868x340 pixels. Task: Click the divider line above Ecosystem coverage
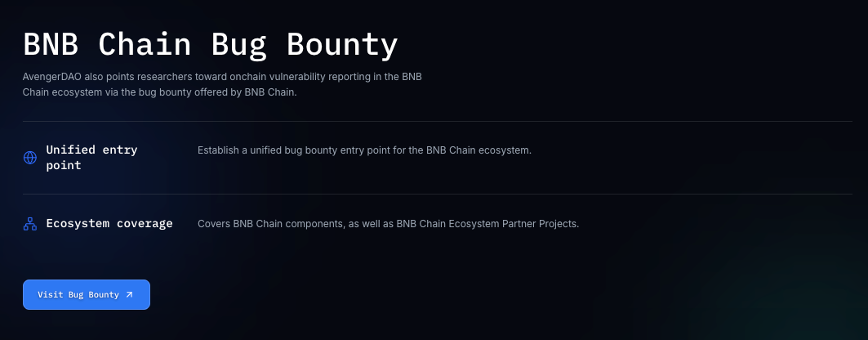click(438, 195)
